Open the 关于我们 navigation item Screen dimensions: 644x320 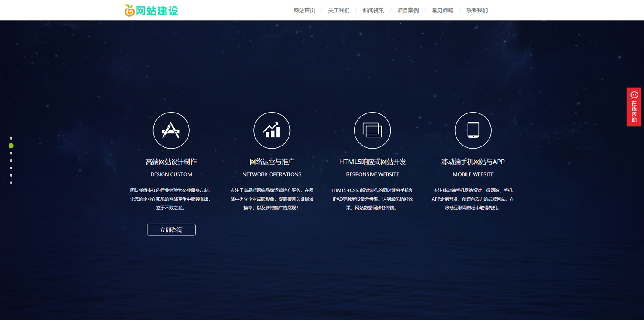[339, 10]
